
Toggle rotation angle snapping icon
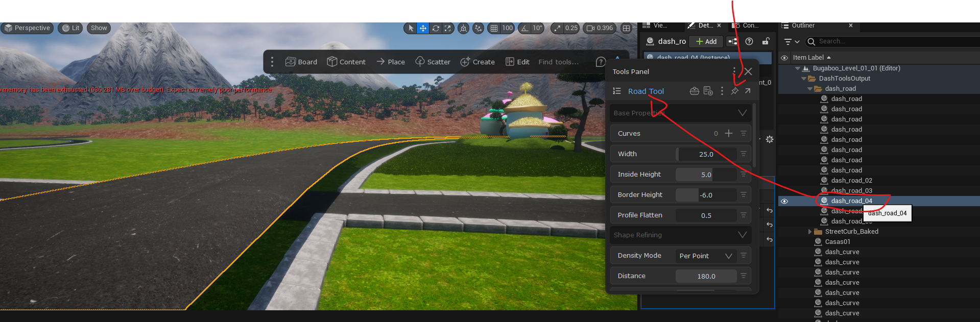(524, 28)
